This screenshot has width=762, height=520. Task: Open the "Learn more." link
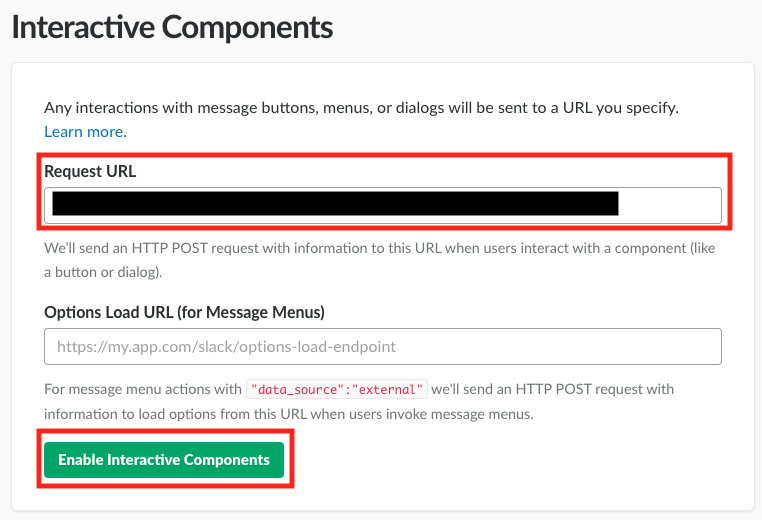coord(85,131)
